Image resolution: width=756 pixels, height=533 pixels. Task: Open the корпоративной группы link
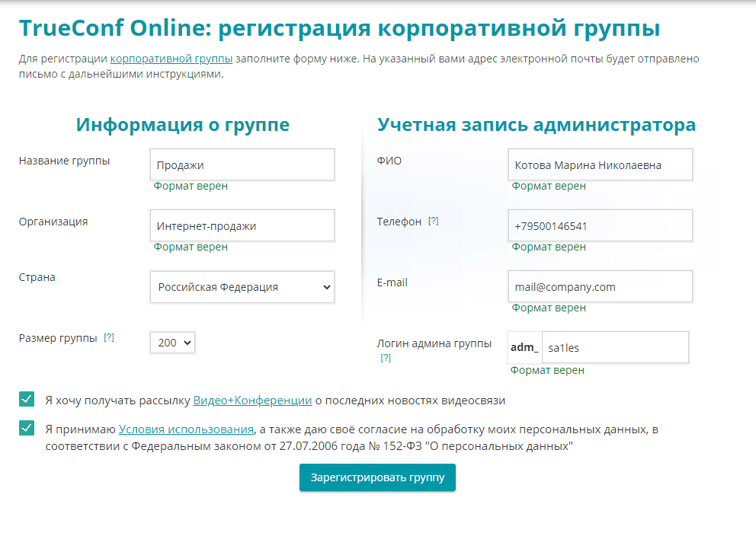(x=171, y=59)
